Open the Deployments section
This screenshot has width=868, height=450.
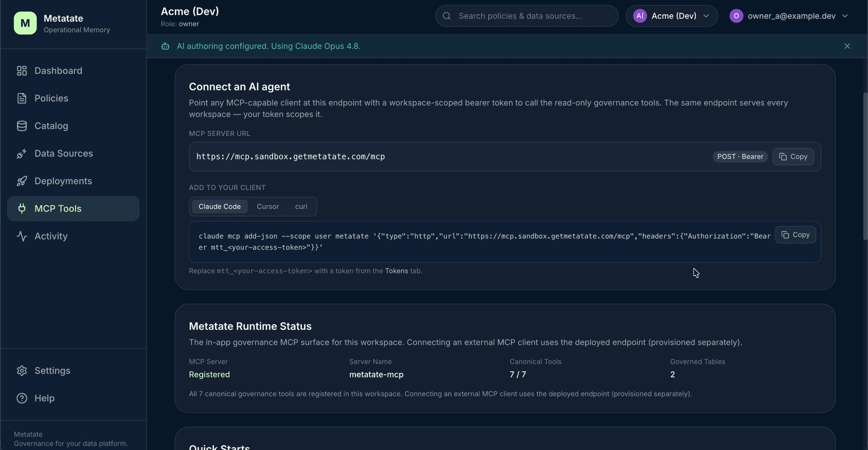pos(73,181)
